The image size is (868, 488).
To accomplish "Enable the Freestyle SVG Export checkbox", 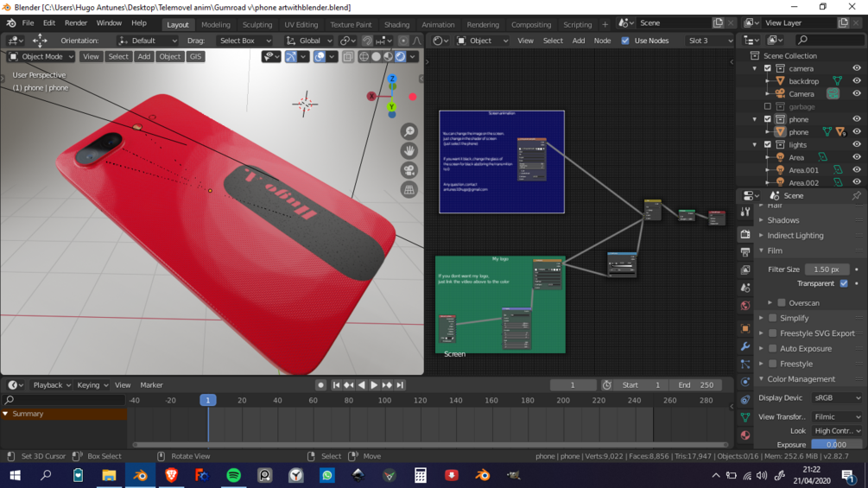I will click(x=773, y=333).
